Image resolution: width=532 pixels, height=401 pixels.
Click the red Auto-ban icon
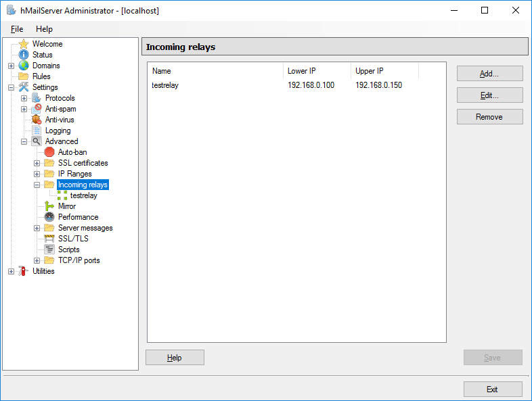coord(49,152)
